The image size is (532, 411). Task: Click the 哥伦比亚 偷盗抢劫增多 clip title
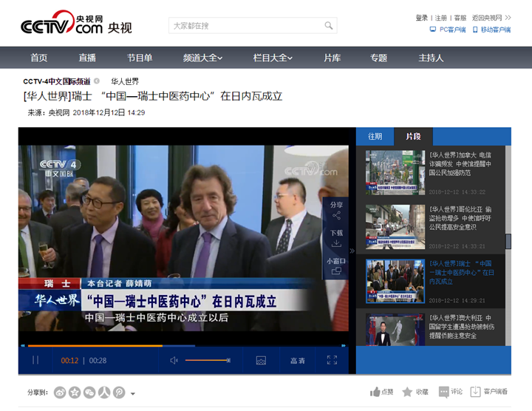(460, 218)
